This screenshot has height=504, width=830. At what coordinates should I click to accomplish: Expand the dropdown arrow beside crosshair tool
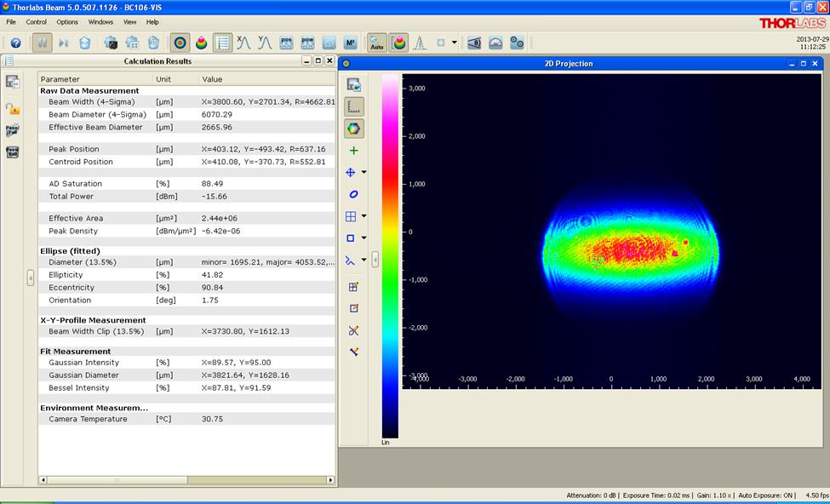point(364,173)
